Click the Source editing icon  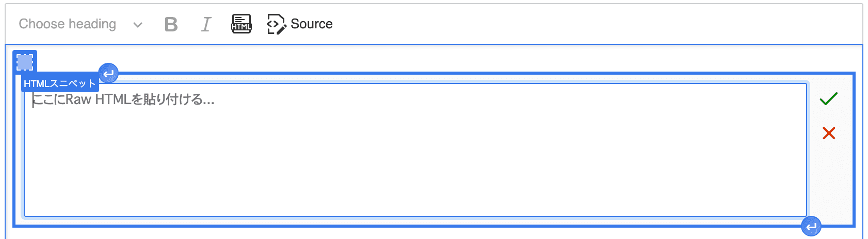276,24
